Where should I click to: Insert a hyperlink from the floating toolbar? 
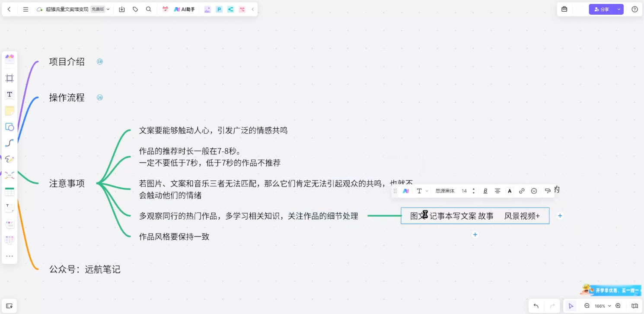point(522,190)
